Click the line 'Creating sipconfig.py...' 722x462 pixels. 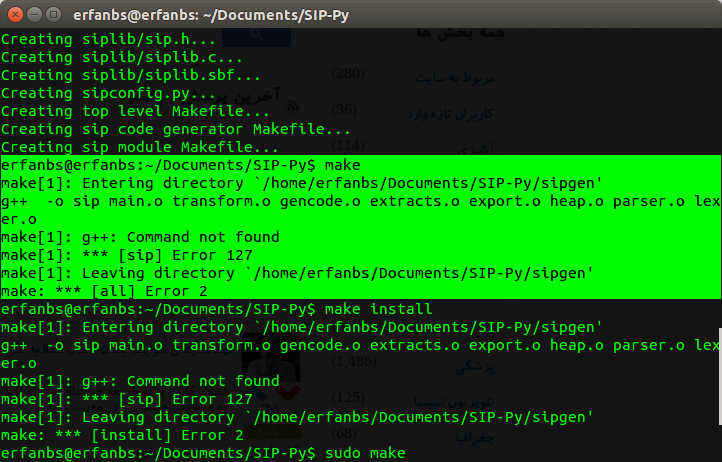tap(108, 93)
